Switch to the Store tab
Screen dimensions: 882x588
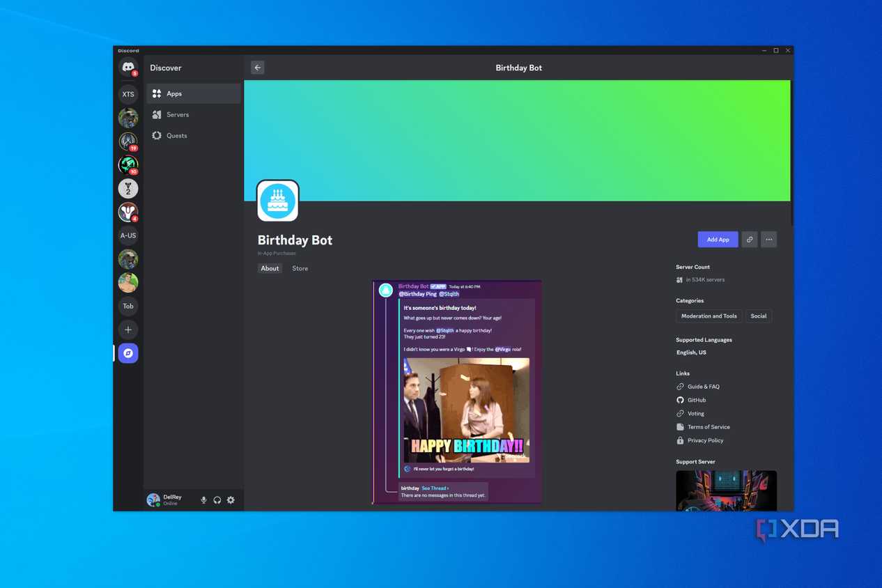300,268
